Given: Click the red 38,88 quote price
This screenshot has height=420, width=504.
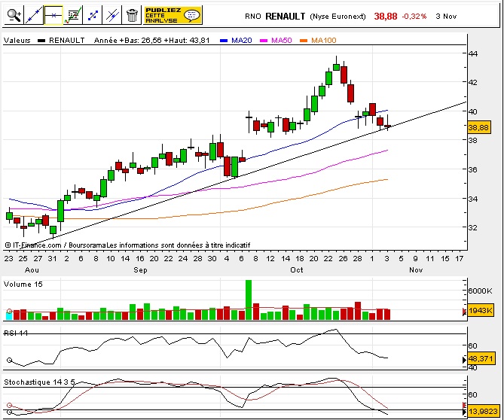Looking at the screenshot, I should (386, 17).
